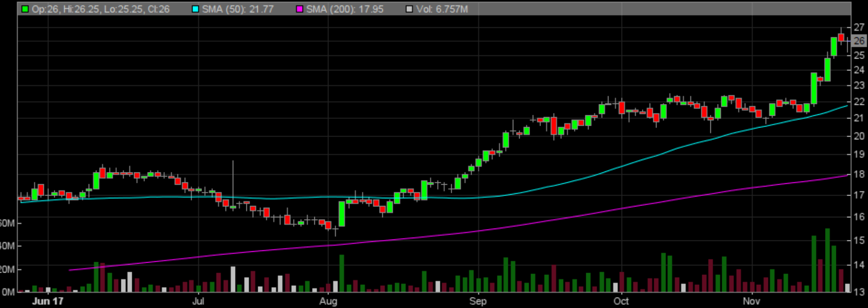The image size is (868, 308).
Task: Click the Sep date axis label
Action: (478, 301)
